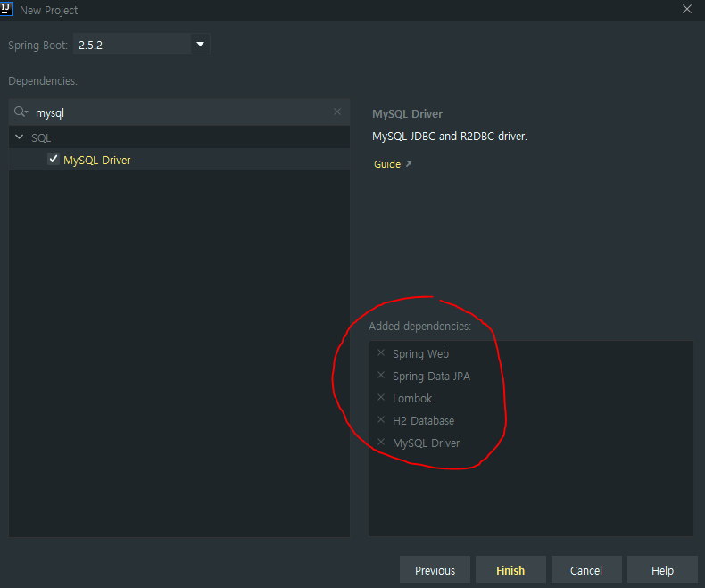The height and width of the screenshot is (588, 705).
Task: Click the MySQL Driver description heading
Action: click(x=407, y=113)
